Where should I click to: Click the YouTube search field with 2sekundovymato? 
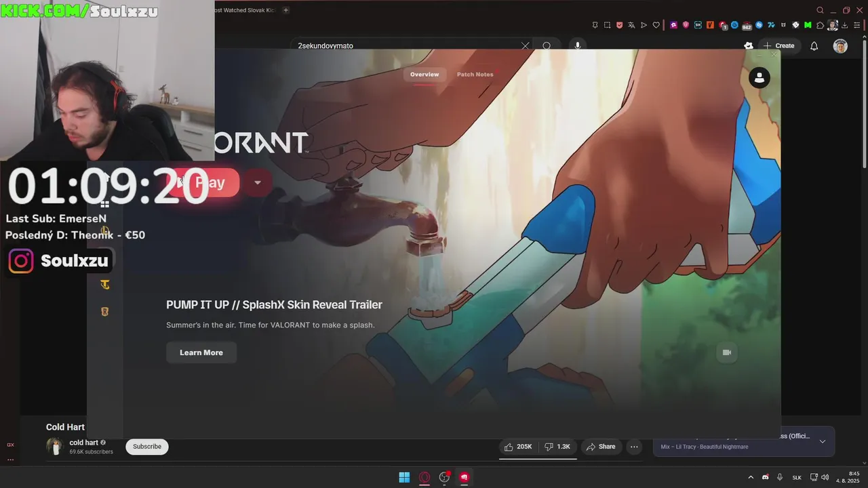point(407,46)
